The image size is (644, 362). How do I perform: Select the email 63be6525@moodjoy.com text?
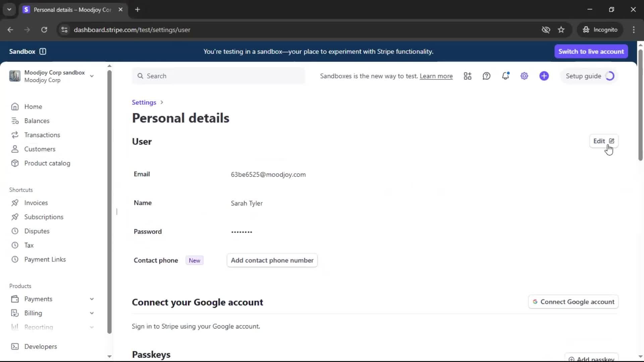pyautogui.click(x=268, y=175)
